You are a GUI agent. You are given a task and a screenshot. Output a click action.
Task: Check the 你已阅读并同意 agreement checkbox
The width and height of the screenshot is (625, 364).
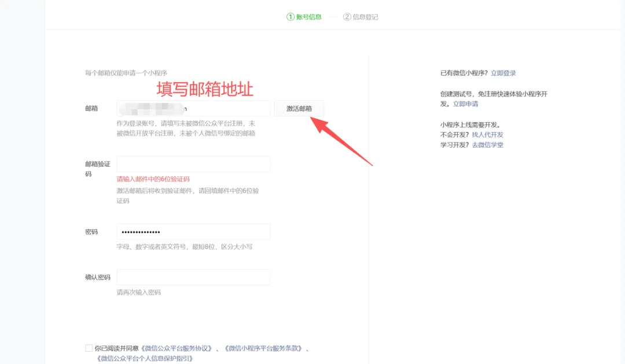point(89,348)
